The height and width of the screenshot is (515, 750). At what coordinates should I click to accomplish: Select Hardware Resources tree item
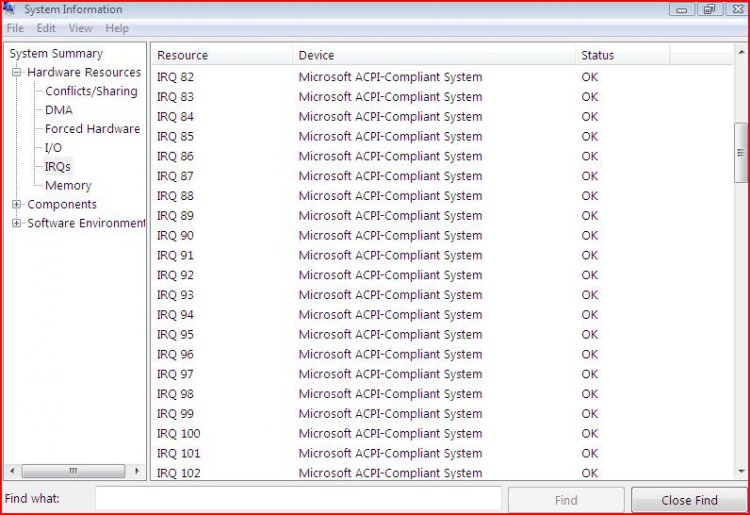(84, 72)
